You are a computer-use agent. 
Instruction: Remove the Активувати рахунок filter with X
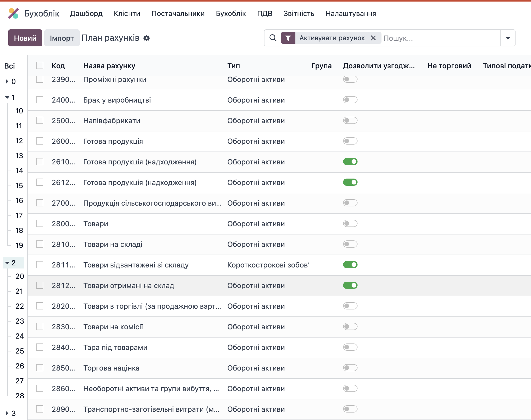[373, 38]
